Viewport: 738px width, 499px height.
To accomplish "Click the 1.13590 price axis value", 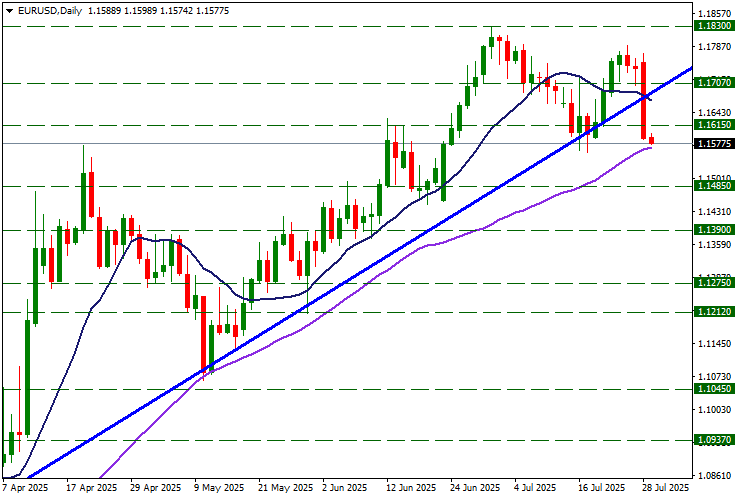I will [x=715, y=244].
